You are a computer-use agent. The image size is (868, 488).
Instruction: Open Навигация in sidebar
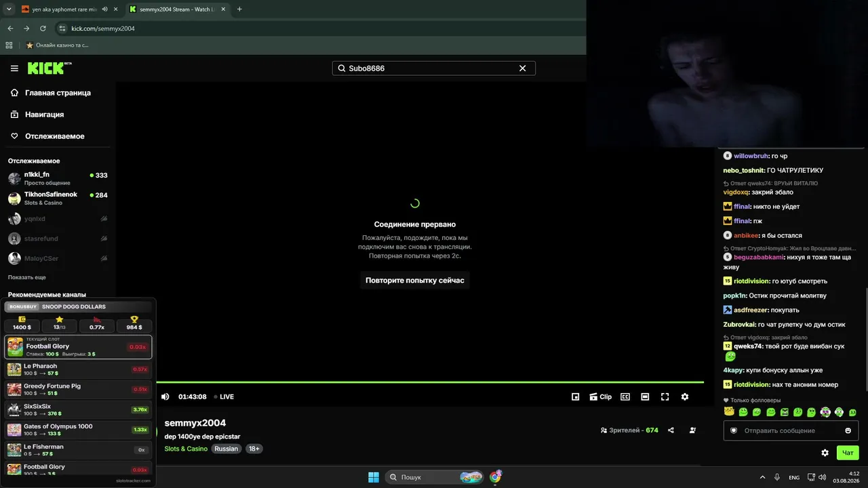click(44, 115)
